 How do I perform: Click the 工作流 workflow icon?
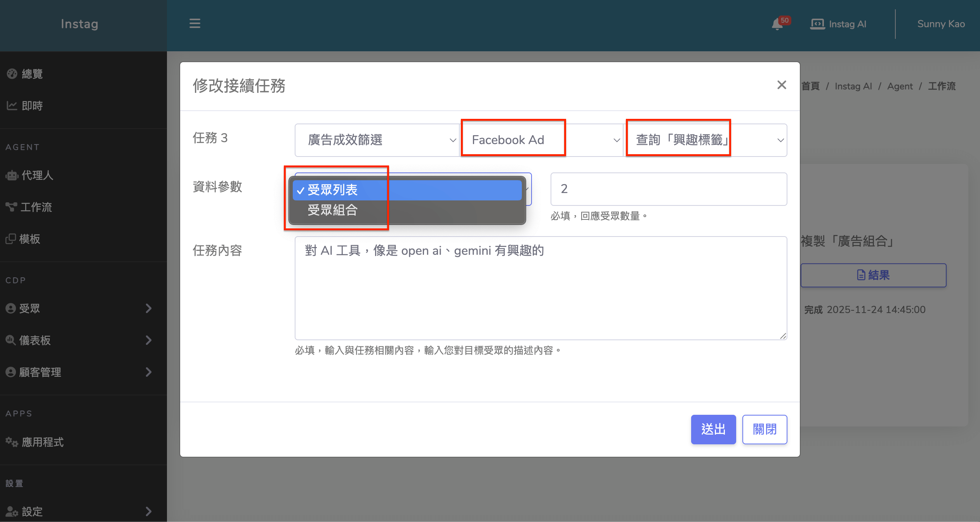pos(11,207)
